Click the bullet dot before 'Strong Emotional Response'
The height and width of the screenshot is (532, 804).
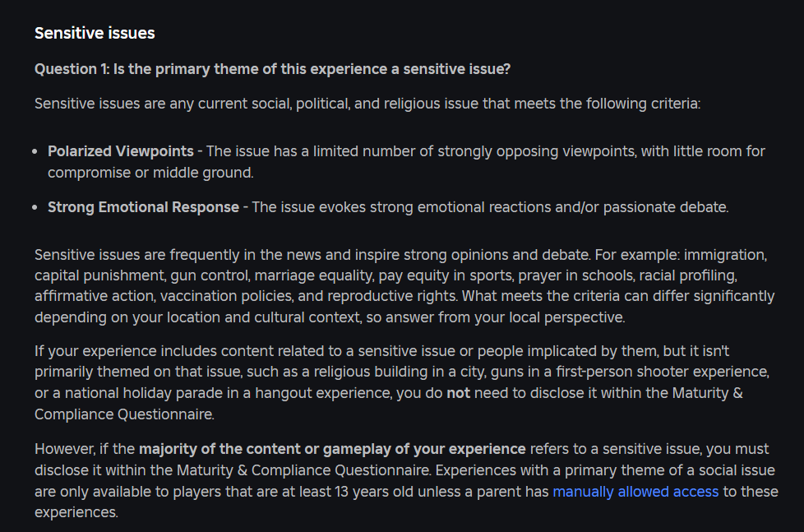[35, 208]
